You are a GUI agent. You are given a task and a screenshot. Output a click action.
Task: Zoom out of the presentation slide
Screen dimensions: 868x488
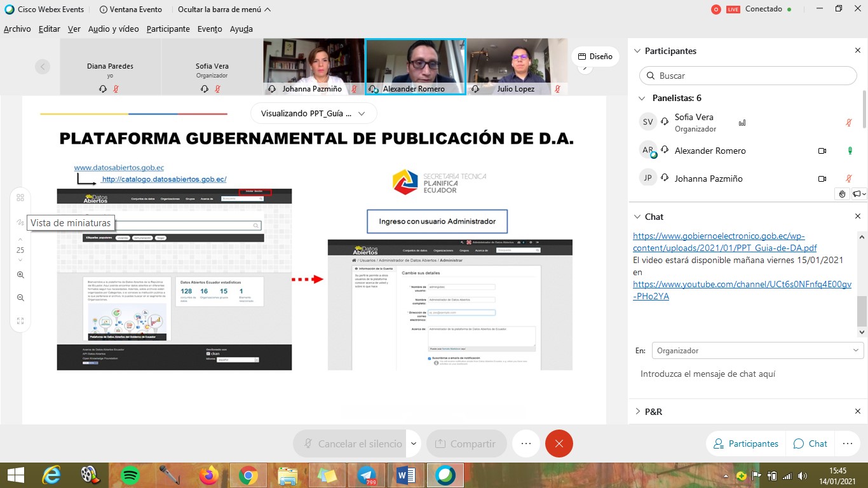click(x=20, y=297)
